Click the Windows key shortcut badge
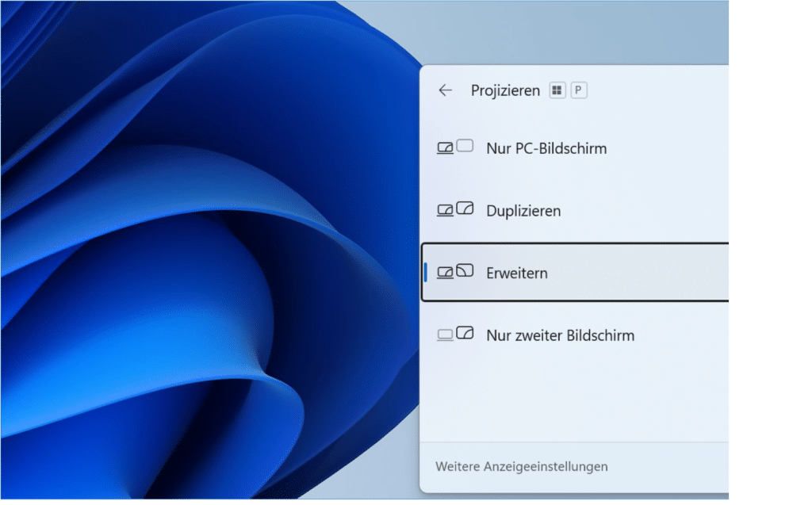Screen dimensions: 812x505 pos(557,90)
